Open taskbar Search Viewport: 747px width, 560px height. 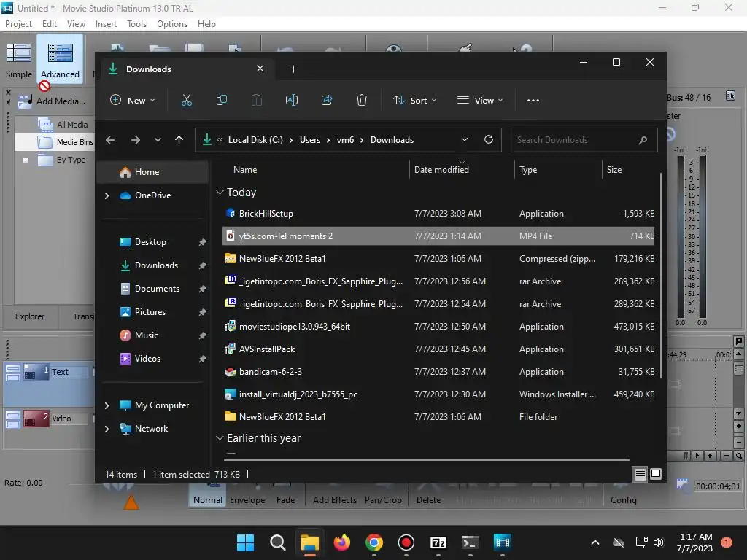[277, 542]
